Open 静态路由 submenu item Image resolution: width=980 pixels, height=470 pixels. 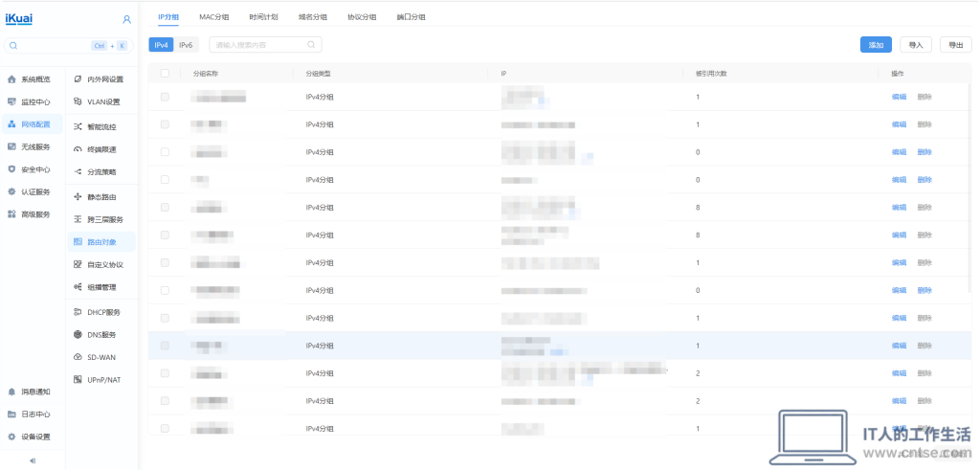pos(101,197)
